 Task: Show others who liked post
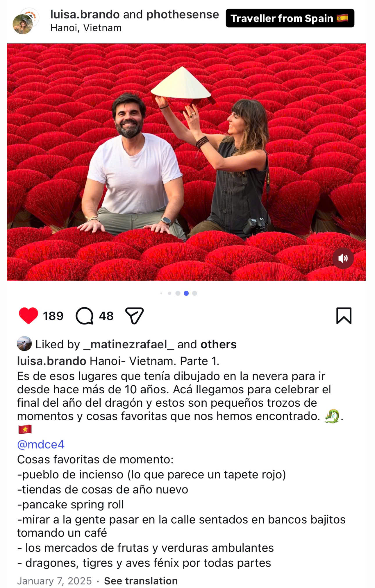pos(218,345)
